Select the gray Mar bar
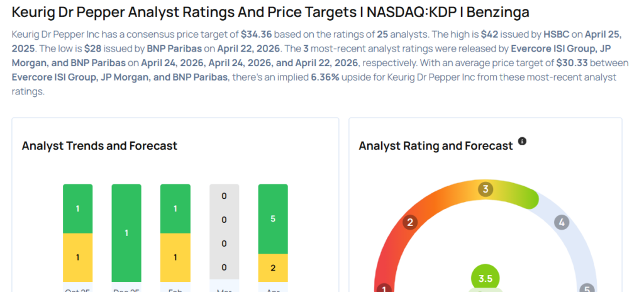 [224, 232]
